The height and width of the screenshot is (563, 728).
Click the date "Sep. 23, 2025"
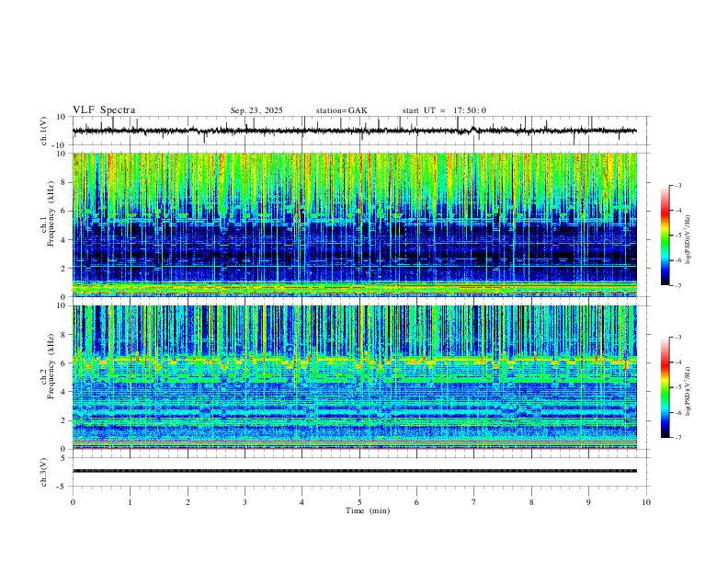(x=256, y=110)
